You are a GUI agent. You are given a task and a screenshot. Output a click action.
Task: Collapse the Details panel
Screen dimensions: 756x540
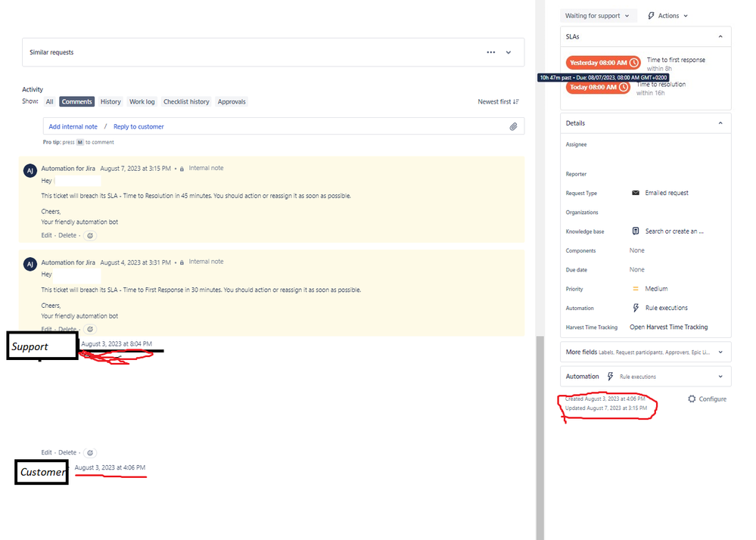click(x=720, y=123)
